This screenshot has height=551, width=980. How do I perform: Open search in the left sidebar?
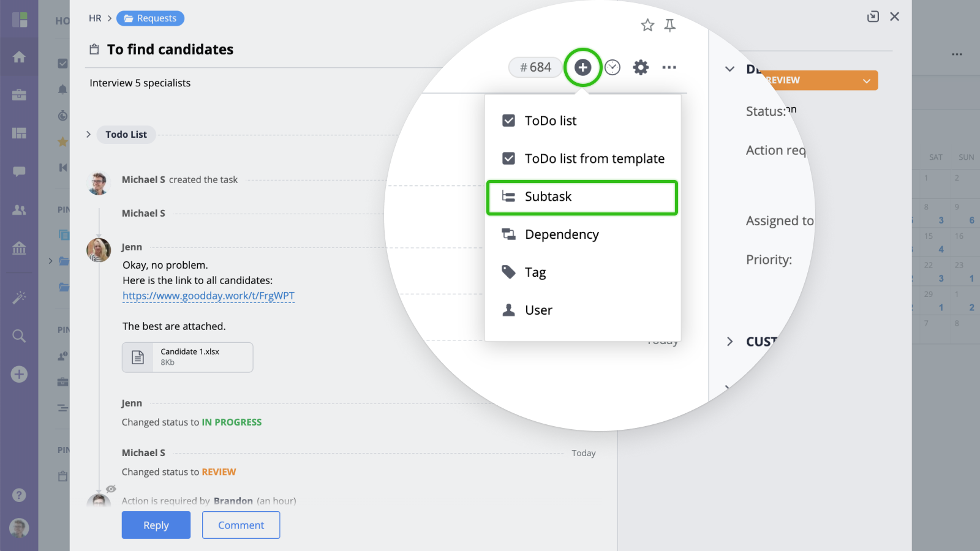pos(19,335)
